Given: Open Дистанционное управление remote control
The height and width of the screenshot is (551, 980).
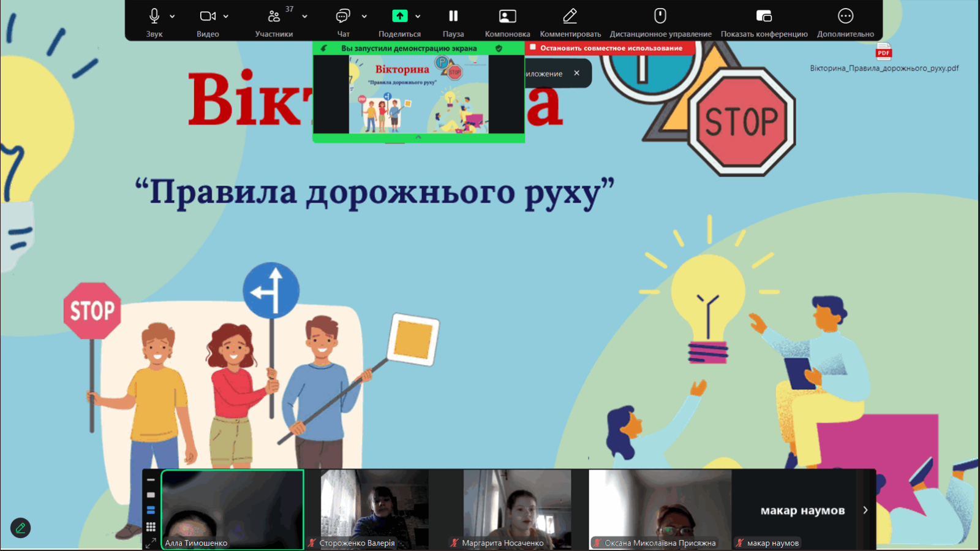Looking at the screenshot, I should 660,17.
